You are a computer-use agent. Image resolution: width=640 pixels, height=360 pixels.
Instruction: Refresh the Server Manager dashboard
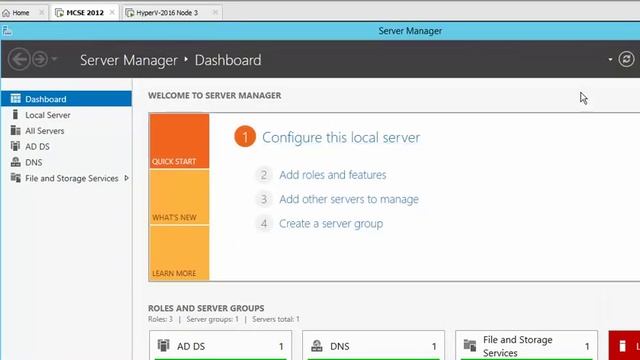[626, 60]
